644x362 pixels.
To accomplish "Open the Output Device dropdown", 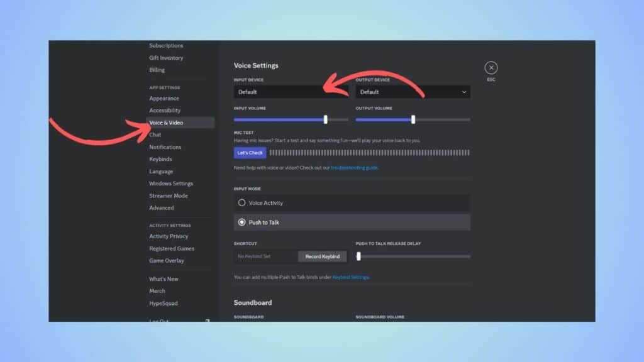I will pyautogui.click(x=413, y=92).
